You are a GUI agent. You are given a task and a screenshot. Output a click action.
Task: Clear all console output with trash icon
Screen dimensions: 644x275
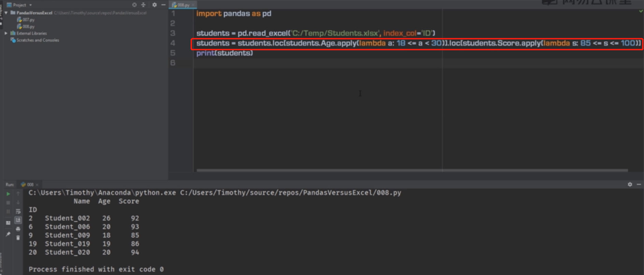click(18, 238)
